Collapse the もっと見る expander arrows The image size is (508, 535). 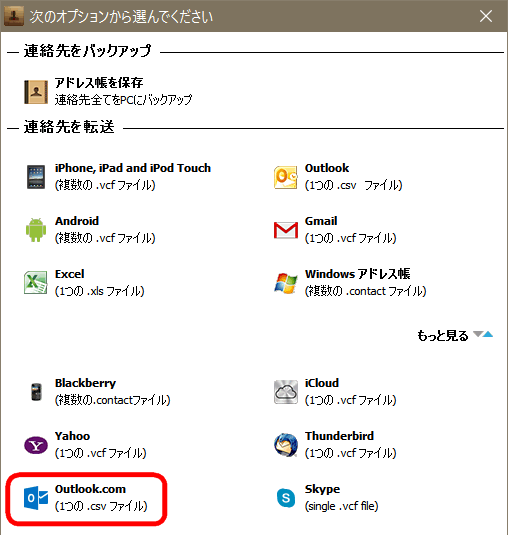(483, 334)
